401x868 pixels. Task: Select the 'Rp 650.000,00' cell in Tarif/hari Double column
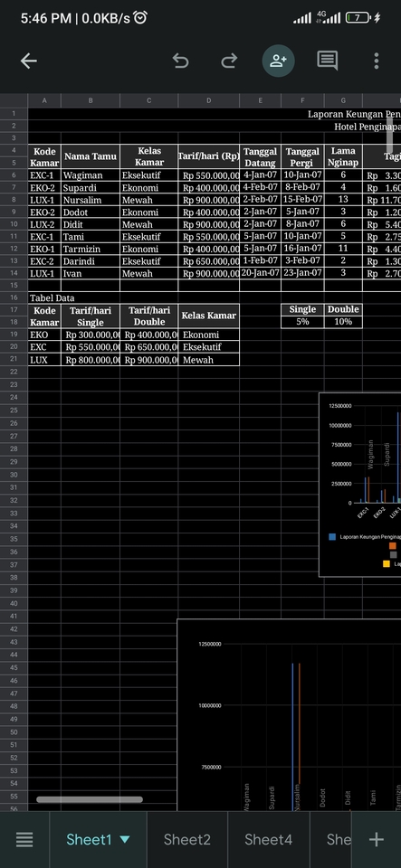coord(149,347)
